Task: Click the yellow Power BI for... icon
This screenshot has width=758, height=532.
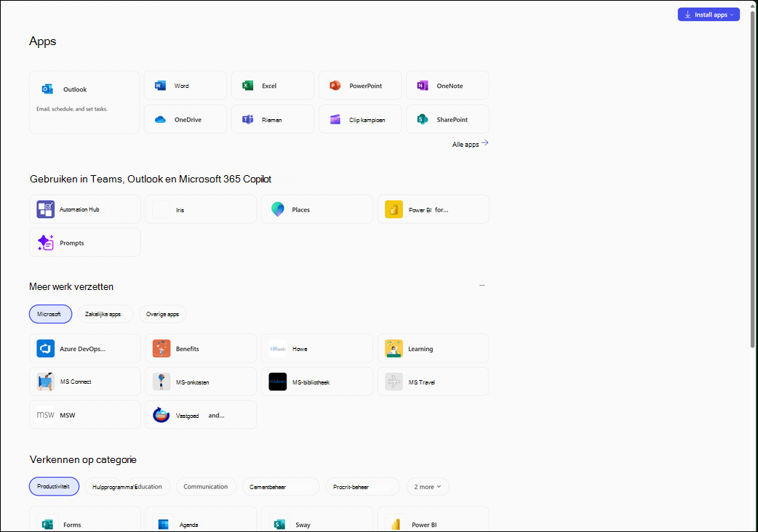Action: [394, 209]
